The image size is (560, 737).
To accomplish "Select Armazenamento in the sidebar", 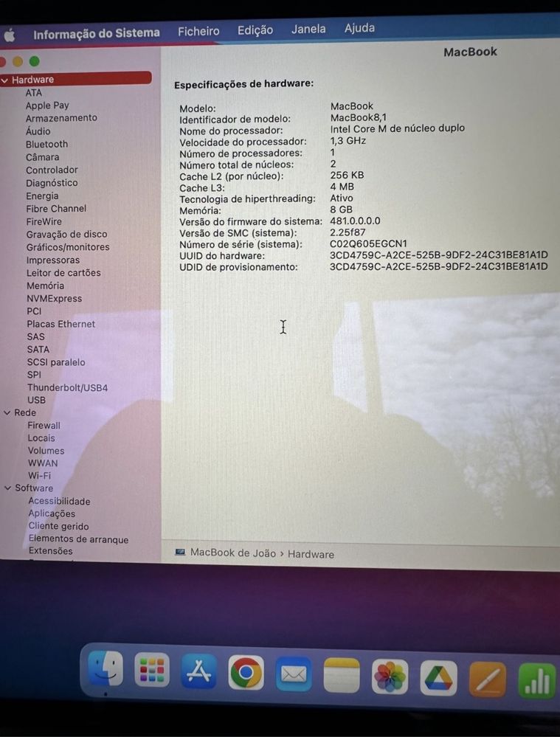I will (61, 118).
